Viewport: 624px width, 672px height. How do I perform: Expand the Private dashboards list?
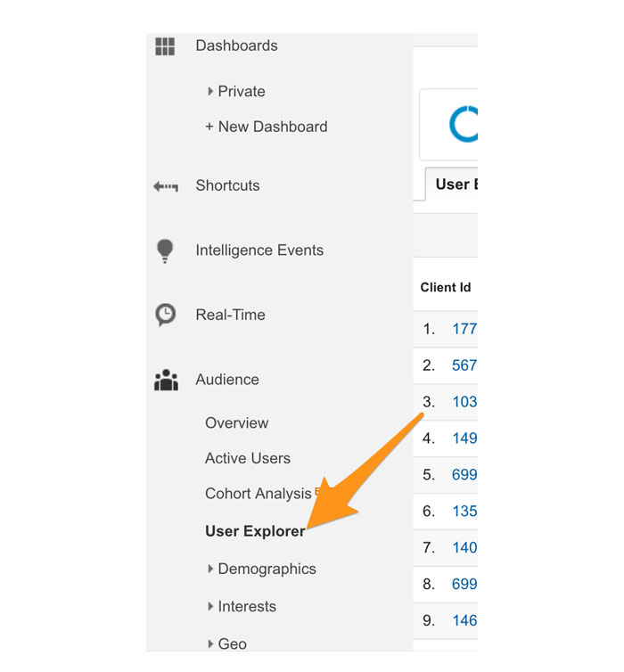pyautogui.click(x=210, y=91)
